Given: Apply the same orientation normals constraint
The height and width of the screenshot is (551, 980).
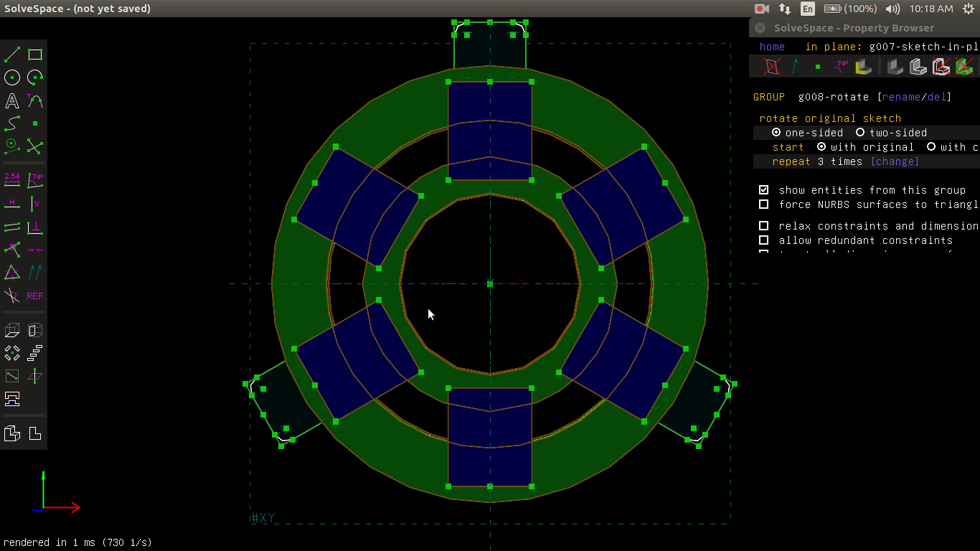Looking at the screenshot, I should 35,273.
